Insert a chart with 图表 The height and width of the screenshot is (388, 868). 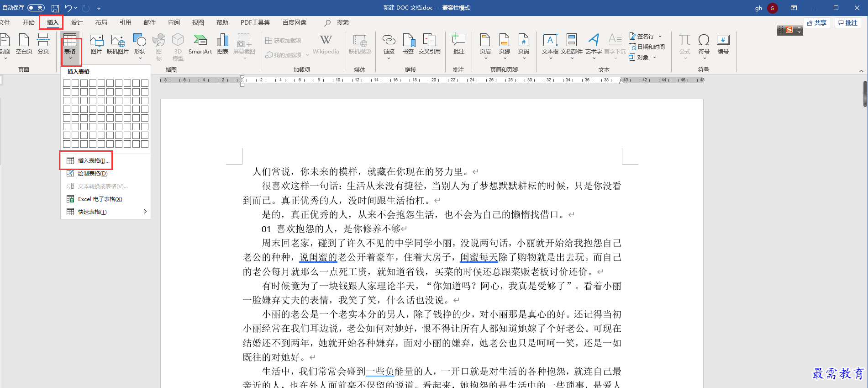click(223, 44)
